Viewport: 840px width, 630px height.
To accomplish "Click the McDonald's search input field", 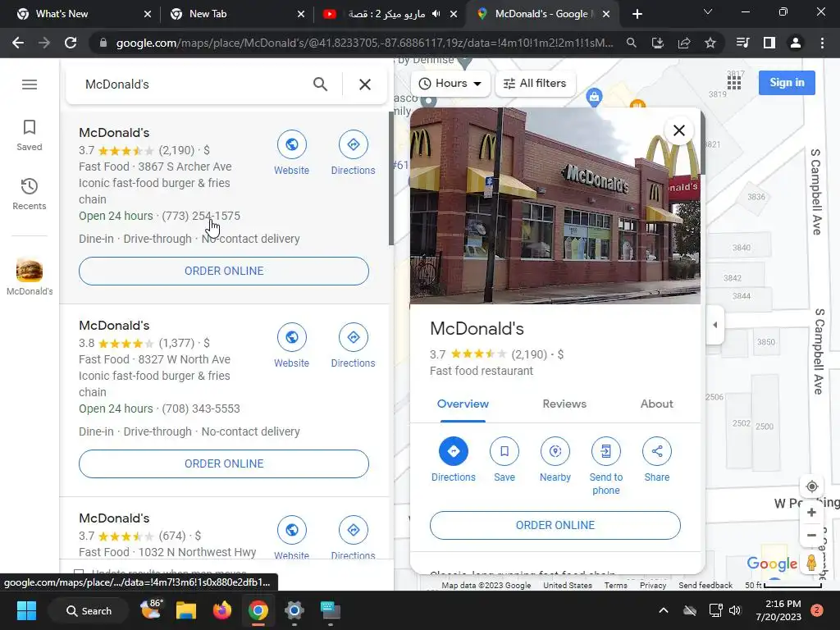I will tap(193, 84).
